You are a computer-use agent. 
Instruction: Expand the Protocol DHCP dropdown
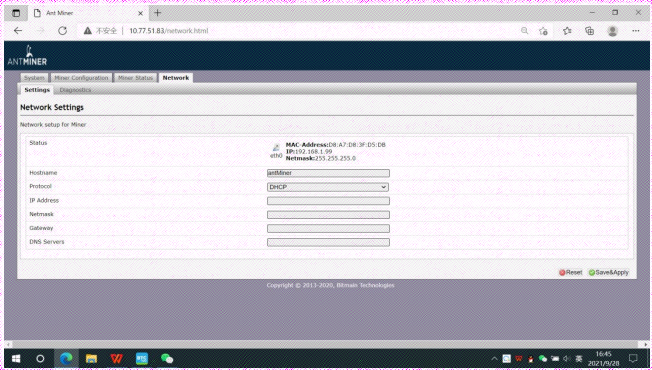click(x=328, y=187)
